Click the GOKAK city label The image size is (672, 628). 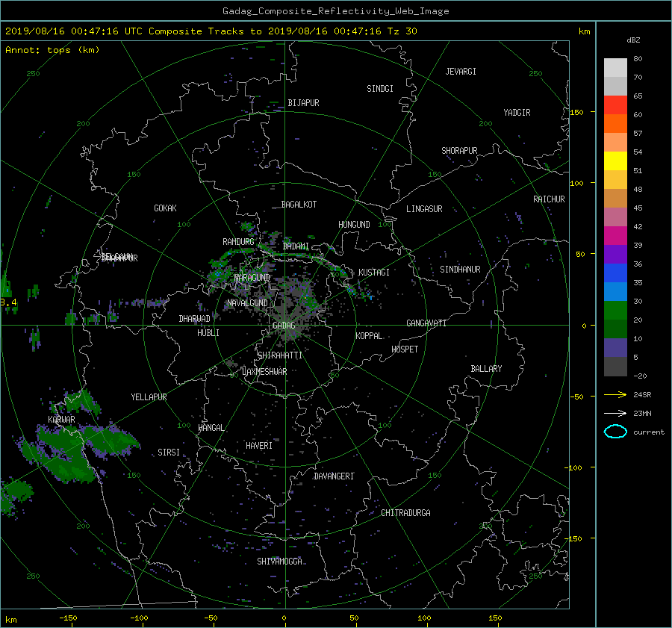coord(166,208)
